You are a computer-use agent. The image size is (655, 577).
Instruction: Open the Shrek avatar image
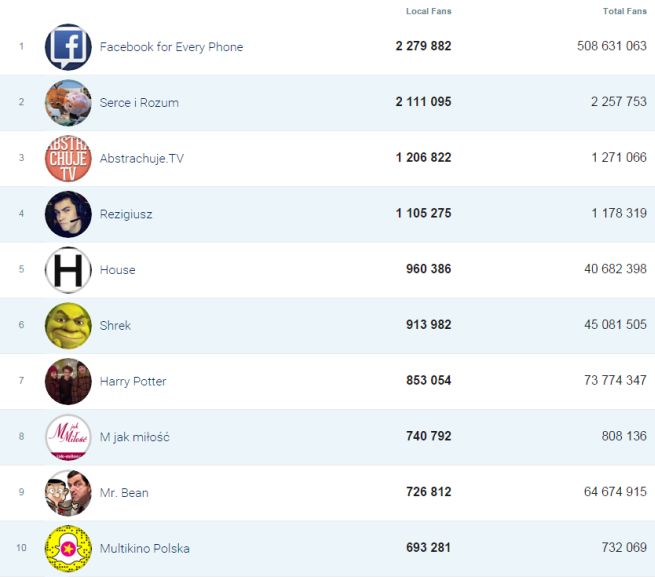[68, 325]
